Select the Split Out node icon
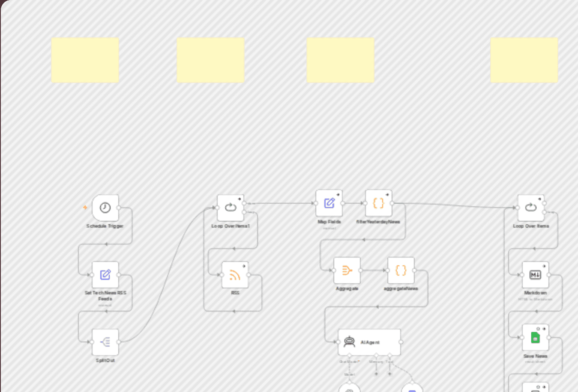The image size is (578, 392). tap(105, 342)
